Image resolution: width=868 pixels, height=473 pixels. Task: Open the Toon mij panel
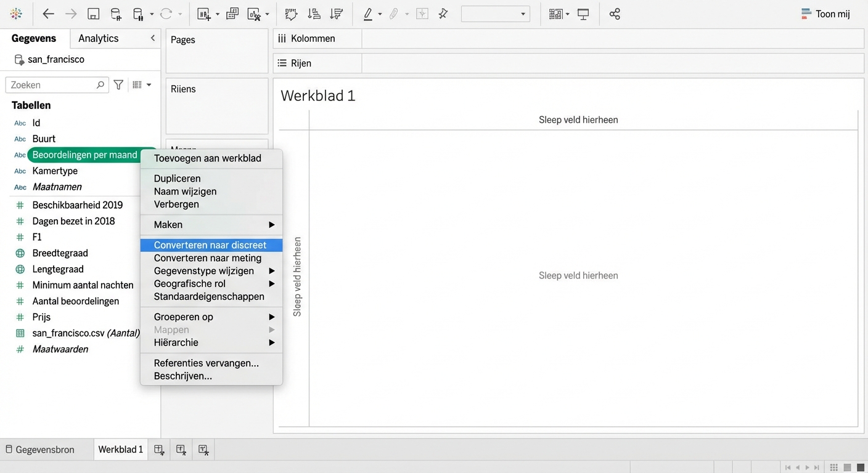[x=825, y=14]
